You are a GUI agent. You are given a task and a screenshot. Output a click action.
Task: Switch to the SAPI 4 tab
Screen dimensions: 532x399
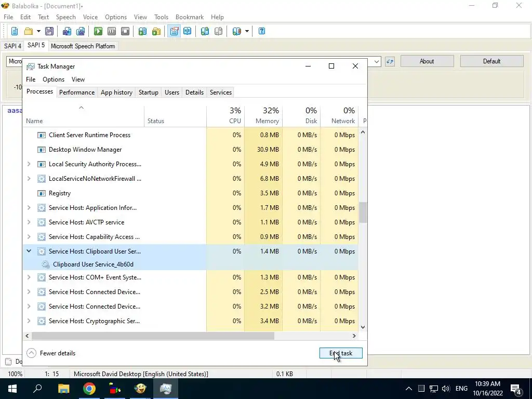tap(12, 46)
